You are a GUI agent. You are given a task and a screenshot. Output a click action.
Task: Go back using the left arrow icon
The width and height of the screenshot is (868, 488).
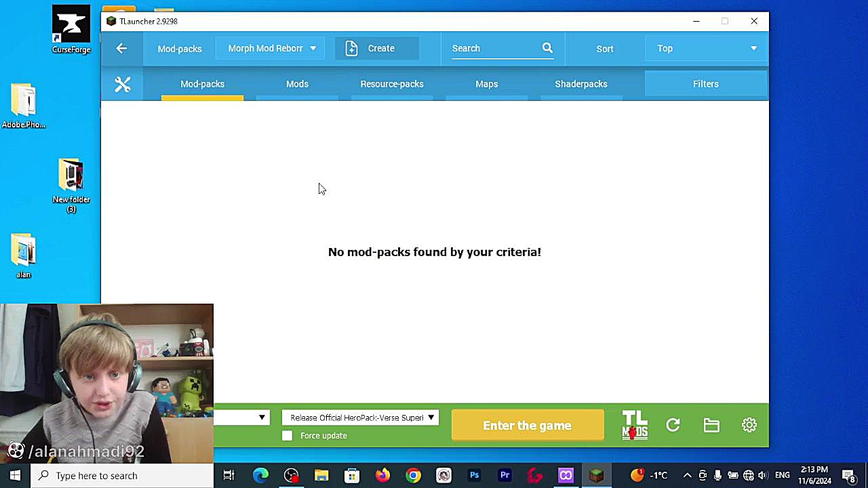click(x=121, y=48)
